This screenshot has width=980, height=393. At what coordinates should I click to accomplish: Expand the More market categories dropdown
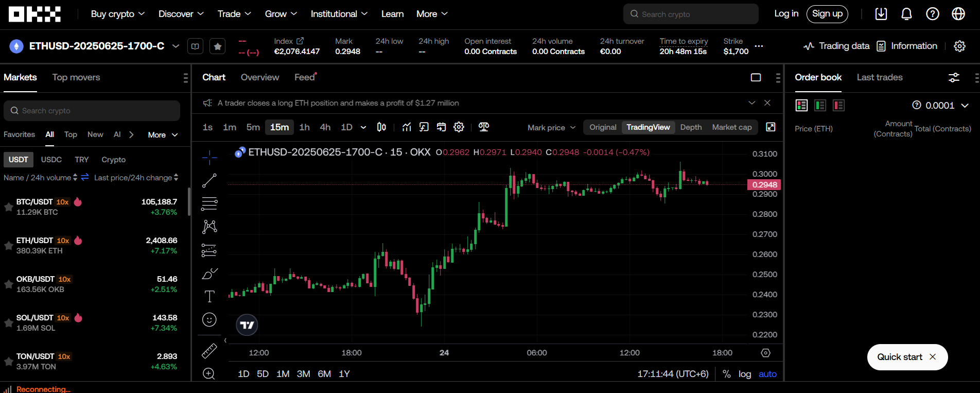pyautogui.click(x=163, y=134)
